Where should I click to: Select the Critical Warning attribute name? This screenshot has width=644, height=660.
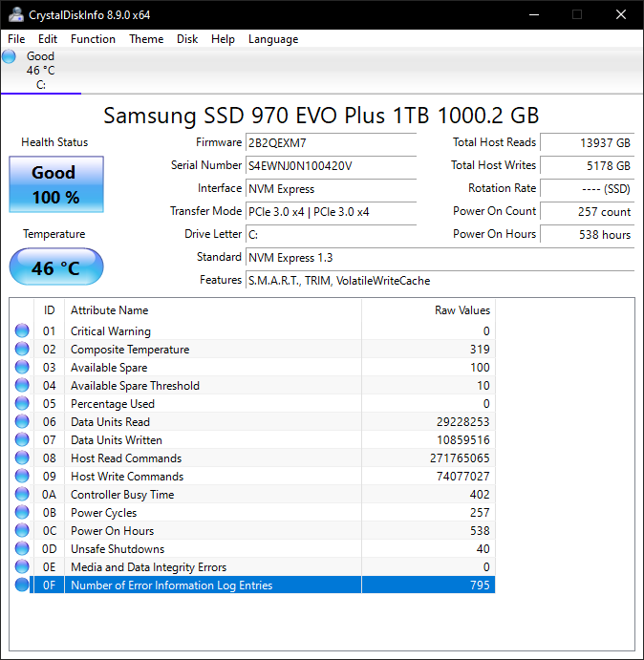pos(110,331)
